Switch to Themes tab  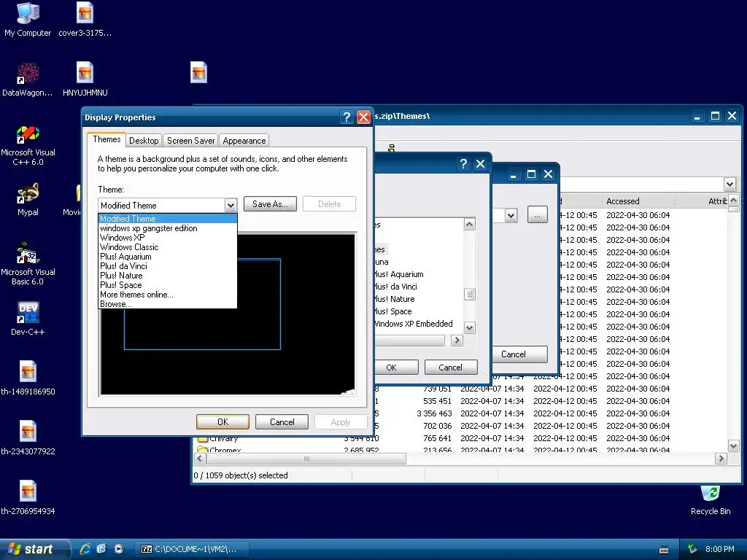(x=107, y=139)
